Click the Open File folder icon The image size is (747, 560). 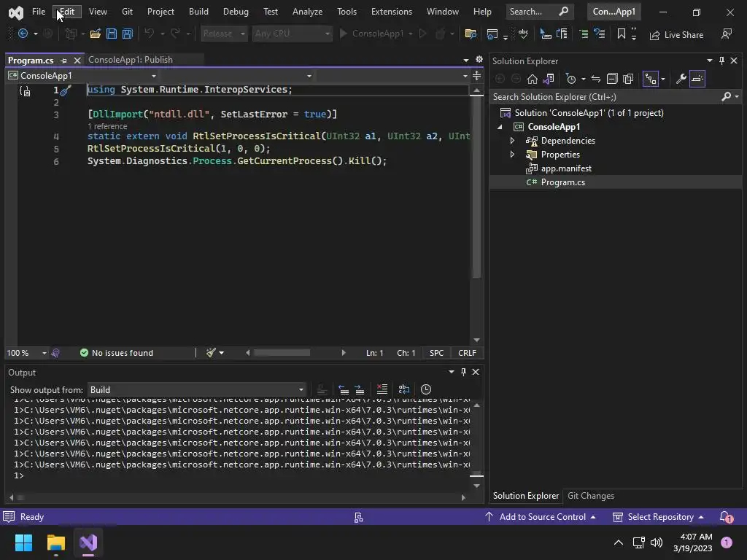tap(96, 34)
